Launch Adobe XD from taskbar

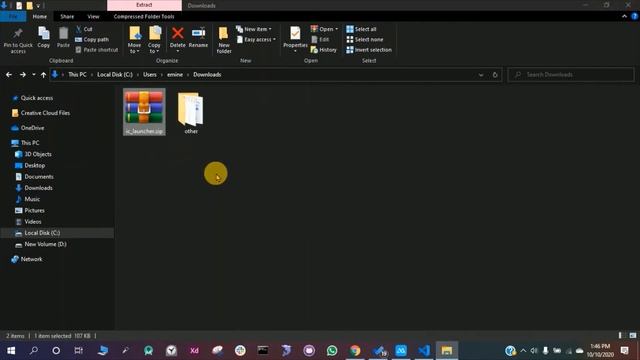[x=194, y=350]
